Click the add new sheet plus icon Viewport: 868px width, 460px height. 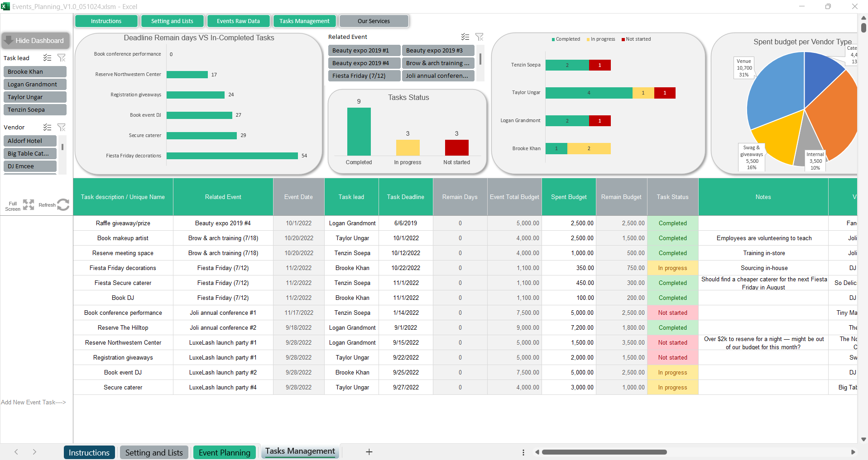(x=369, y=452)
